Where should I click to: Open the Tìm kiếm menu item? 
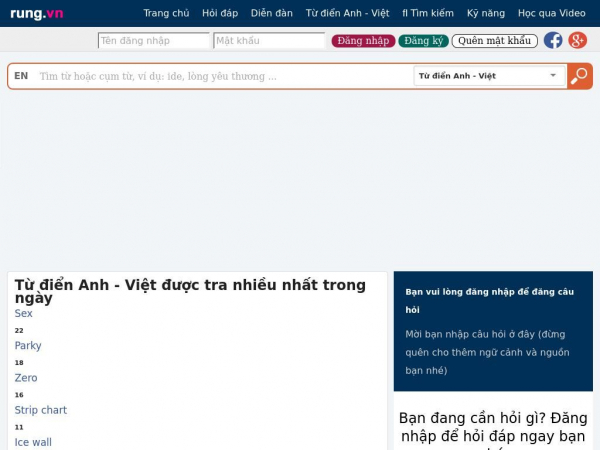click(x=428, y=13)
